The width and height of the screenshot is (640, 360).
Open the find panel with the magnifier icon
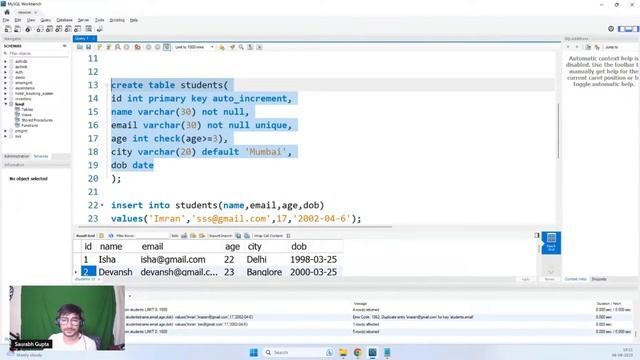[x=241, y=47]
